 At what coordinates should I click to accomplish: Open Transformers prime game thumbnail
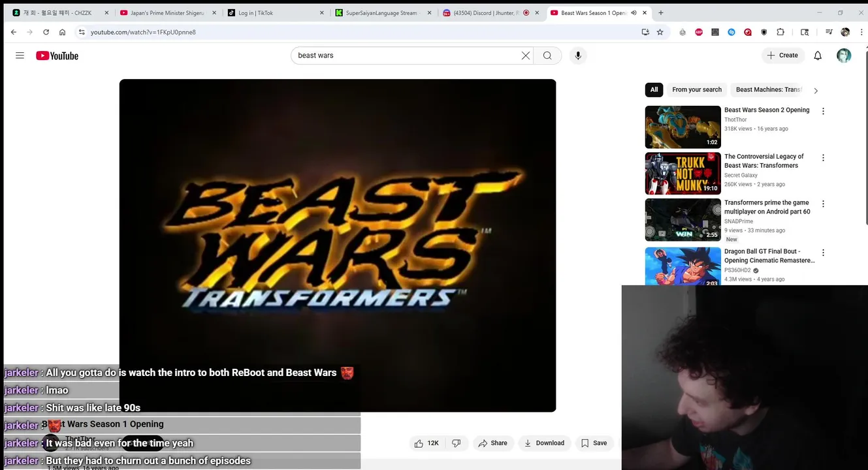coord(683,220)
